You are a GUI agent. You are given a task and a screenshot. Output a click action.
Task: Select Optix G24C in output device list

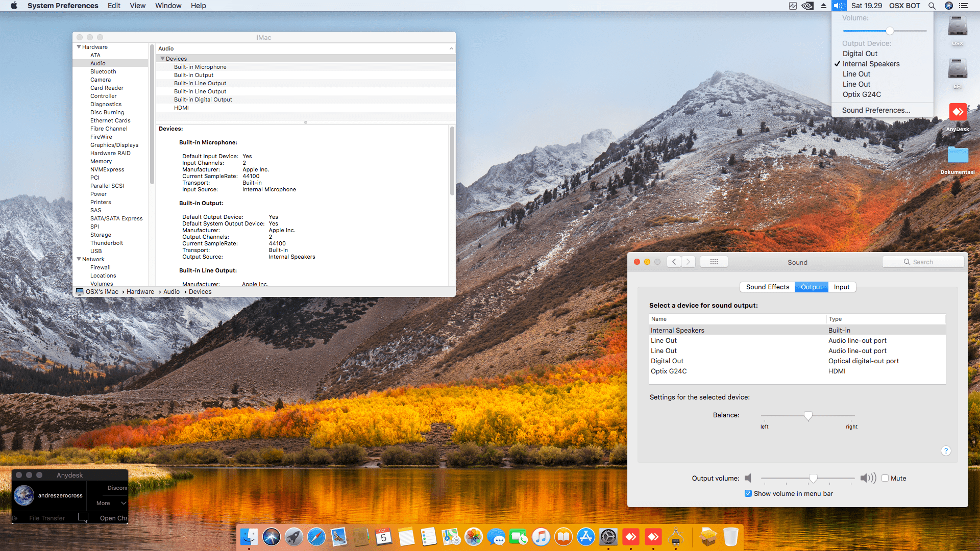[669, 371]
